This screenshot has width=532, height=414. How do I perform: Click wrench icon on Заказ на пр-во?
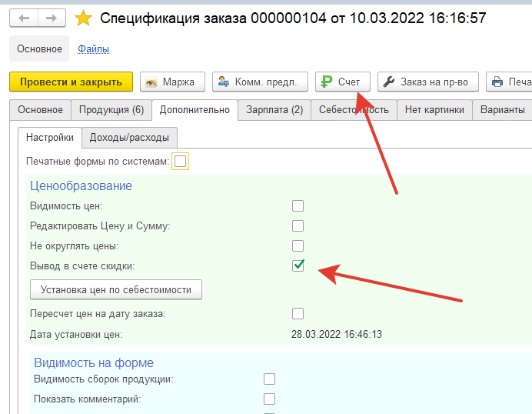coord(388,82)
